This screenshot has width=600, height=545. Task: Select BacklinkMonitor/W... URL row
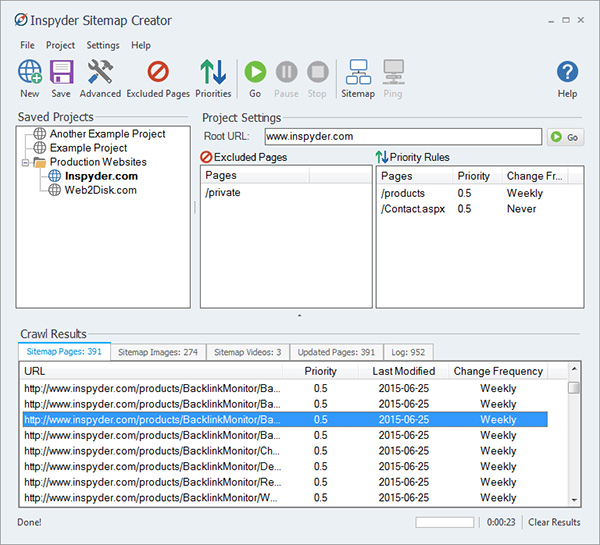click(285, 498)
